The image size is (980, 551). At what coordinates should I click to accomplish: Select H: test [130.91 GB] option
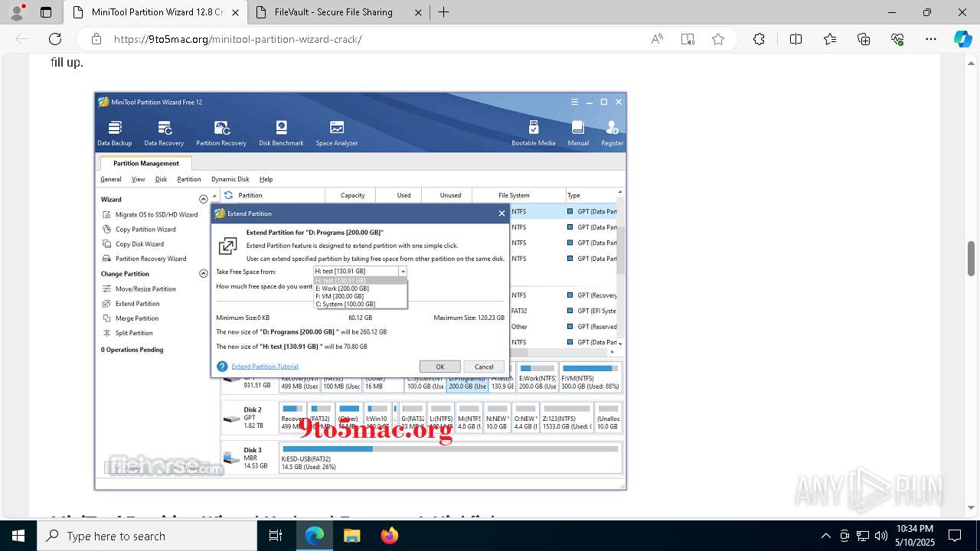[x=360, y=281]
